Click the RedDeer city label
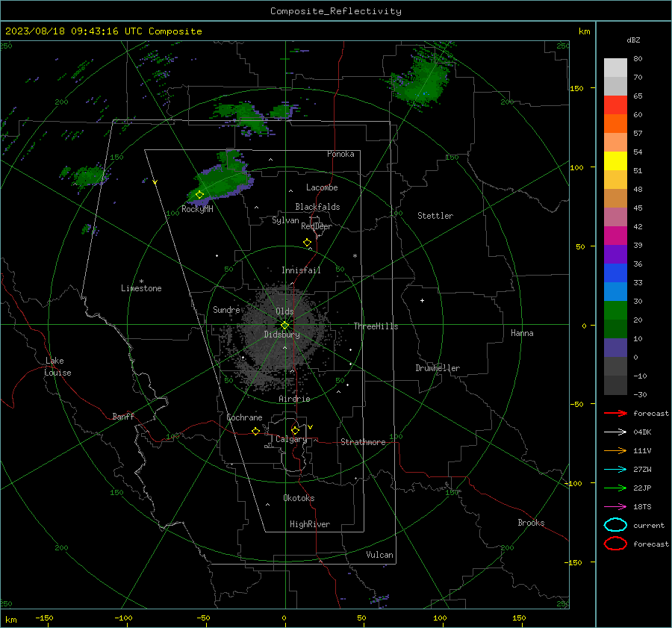Screen dimensions: 672x628 (x=317, y=226)
